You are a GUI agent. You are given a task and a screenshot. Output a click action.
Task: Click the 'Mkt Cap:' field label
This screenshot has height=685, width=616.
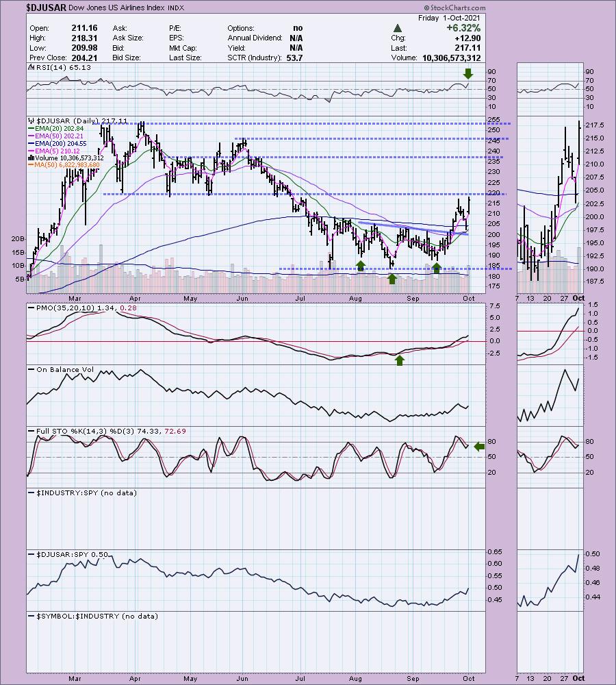[x=183, y=48]
